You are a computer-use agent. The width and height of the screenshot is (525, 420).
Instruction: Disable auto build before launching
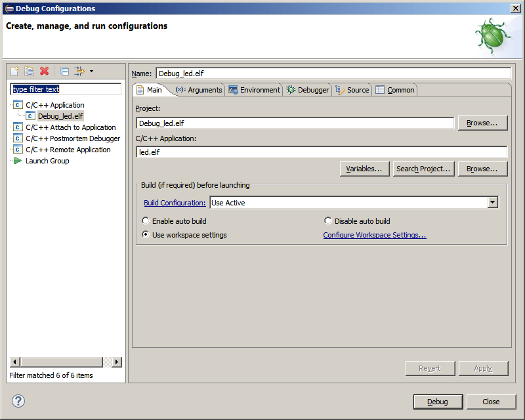[328, 220]
